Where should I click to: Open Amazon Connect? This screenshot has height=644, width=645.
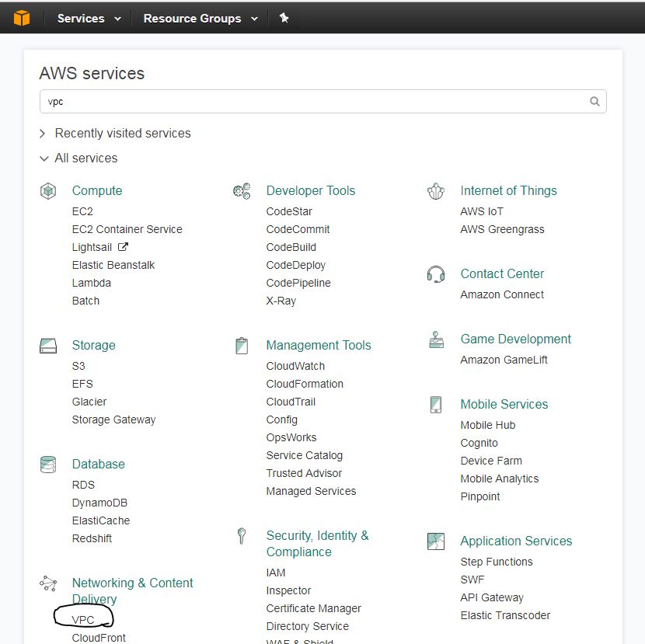pos(502,294)
